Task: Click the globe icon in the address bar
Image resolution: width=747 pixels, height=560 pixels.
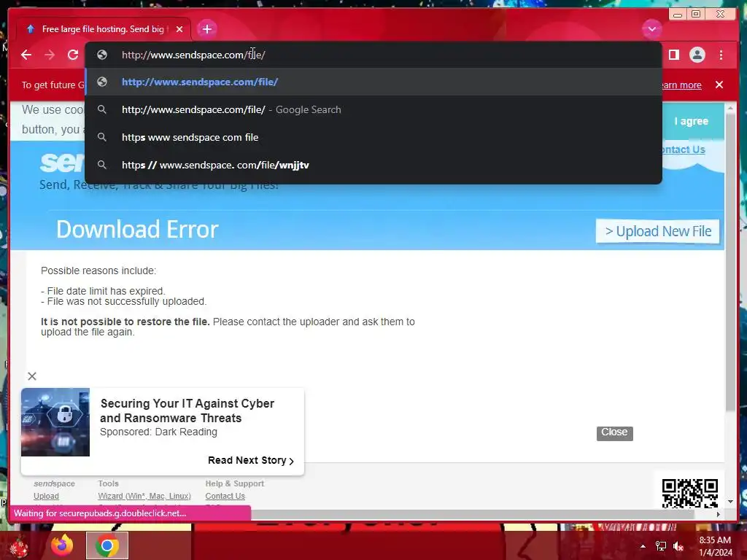Action: 102,55
